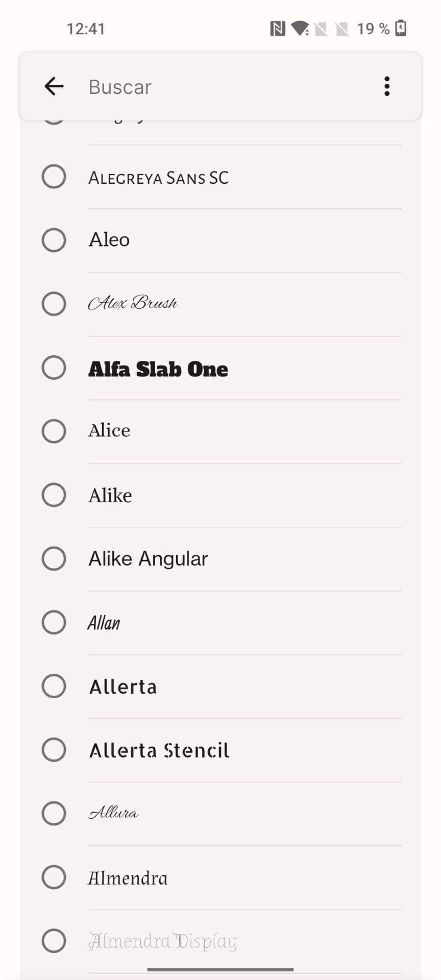Viewport: 441px width, 980px height.
Task: Tap the Allerta font name
Action: pos(123,687)
